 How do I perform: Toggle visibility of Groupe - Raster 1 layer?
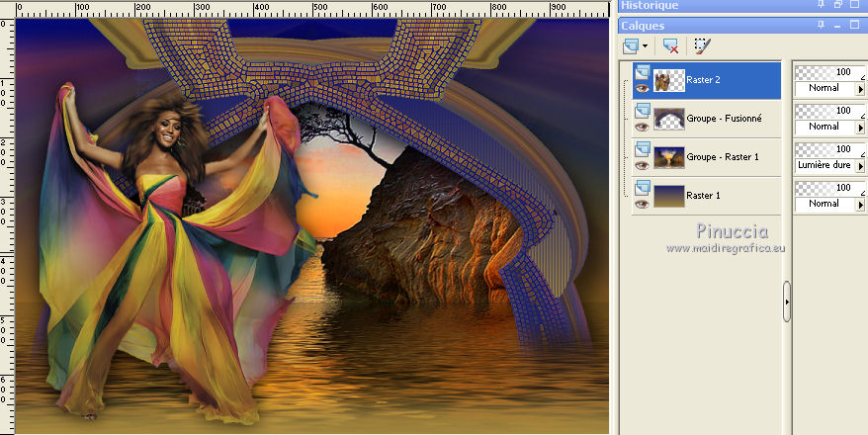tap(643, 165)
